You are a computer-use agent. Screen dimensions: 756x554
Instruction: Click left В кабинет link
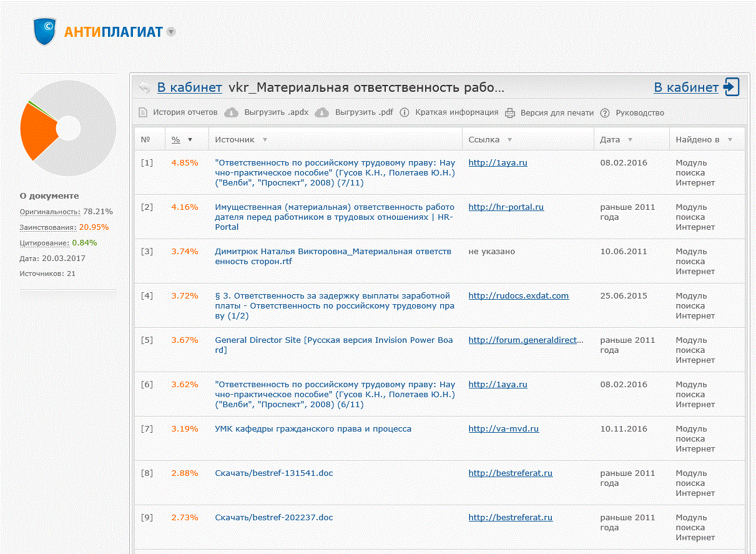(189, 87)
